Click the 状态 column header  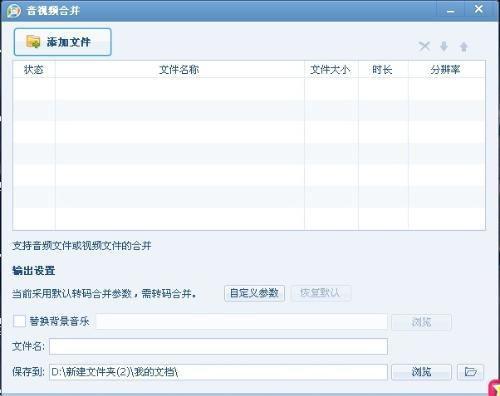34,69
